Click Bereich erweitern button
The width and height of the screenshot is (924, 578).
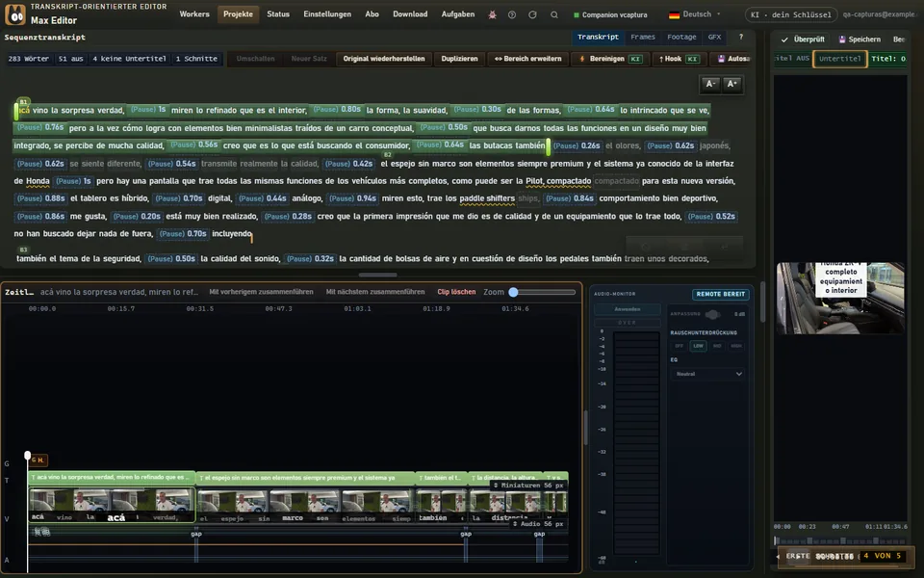pyautogui.click(x=528, y=59)
